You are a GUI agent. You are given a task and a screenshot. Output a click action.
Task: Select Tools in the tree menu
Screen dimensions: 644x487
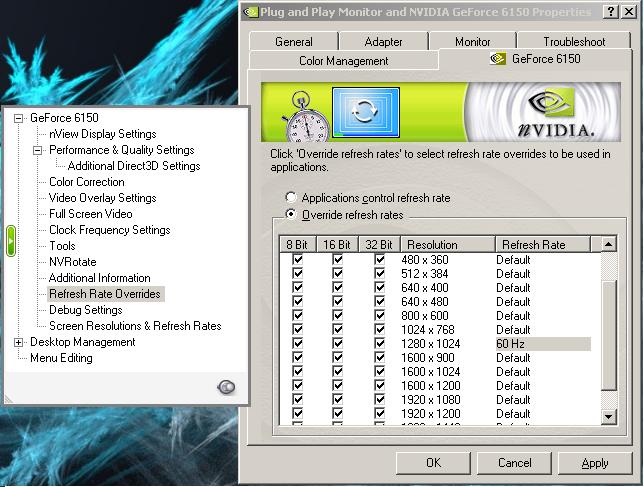(62, 246)
